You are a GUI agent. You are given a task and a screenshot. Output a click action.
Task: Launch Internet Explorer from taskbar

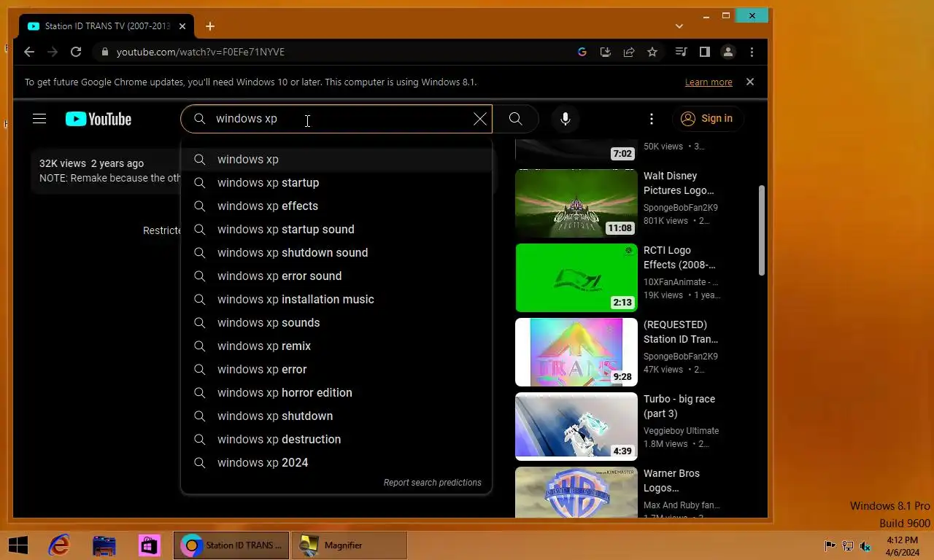click(x=59, y=545)
